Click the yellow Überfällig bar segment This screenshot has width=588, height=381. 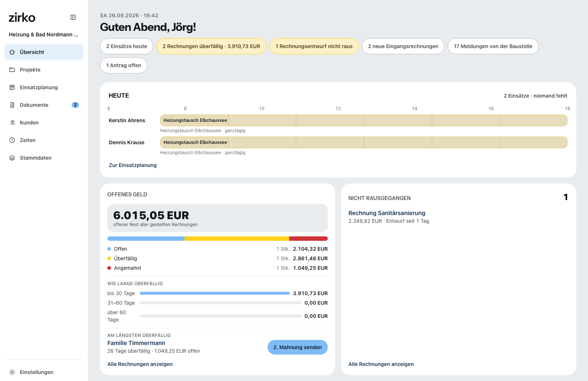tap(237, 239)
